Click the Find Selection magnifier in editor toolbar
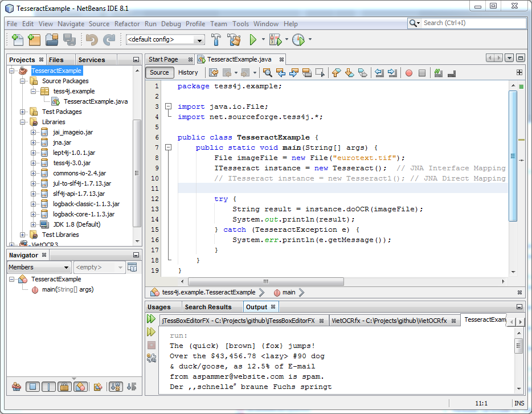Viewport: 532px width, 414px height. click(x=267, y=73)
